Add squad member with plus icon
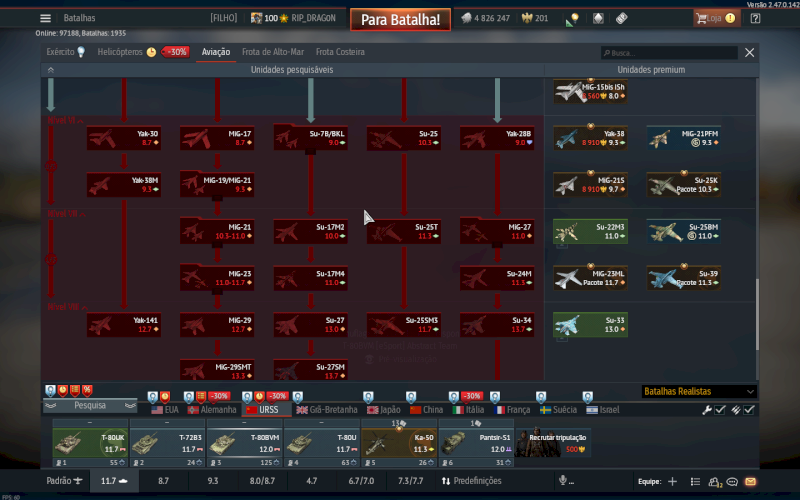Image resolution: width=800 pixels, height=500 pixels. (x=671, y=482)
